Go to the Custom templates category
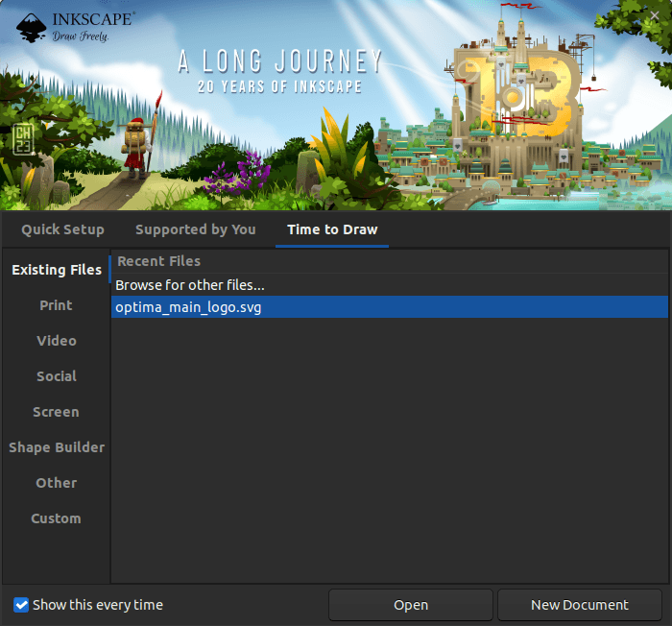The height and width of the screenshot is (626, 672). pos(56,518)
